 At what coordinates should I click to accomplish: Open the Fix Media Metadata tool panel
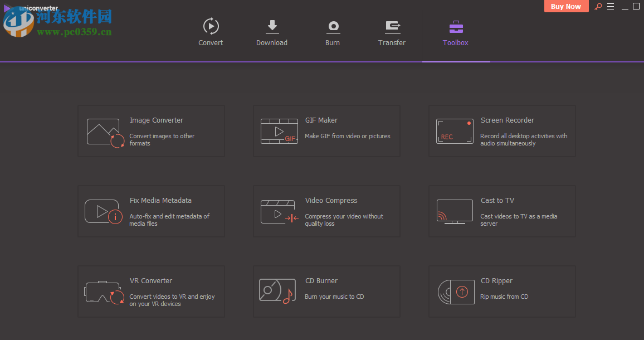click(x=151, y=211)
